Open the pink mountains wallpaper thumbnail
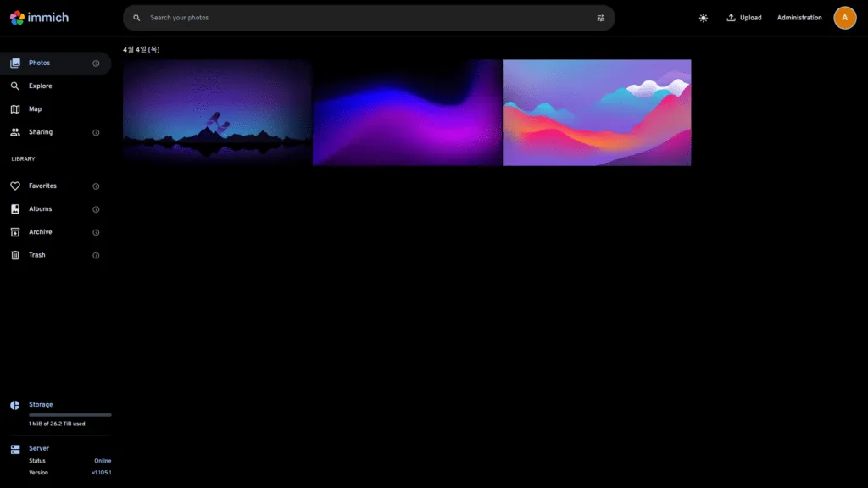This screenshot has height=488, width=868. (x=597, y=112)
